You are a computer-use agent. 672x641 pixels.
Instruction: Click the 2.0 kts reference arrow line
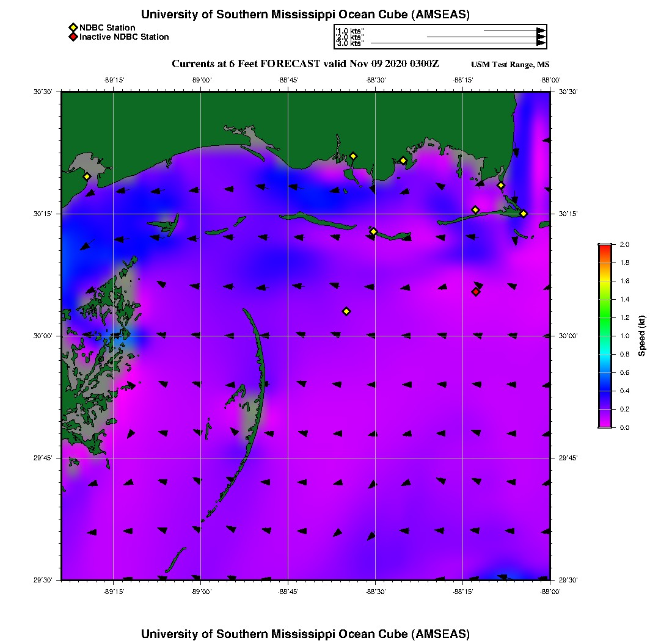[481, 37]
